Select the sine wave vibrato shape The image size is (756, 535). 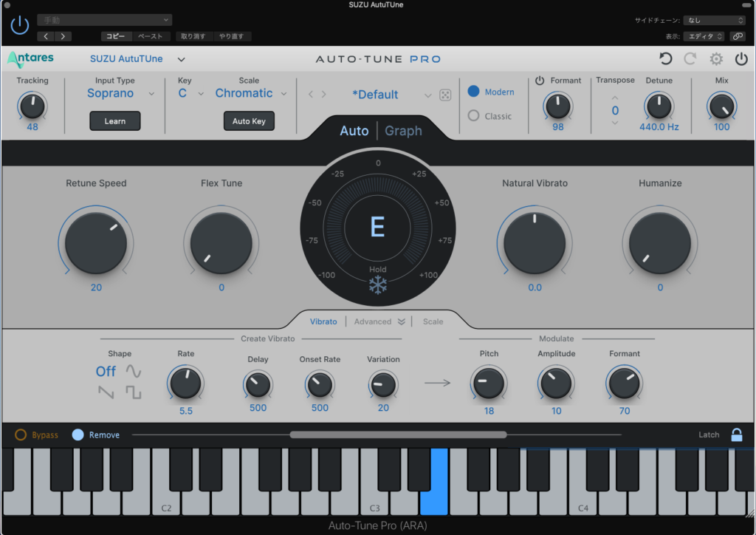133,371
